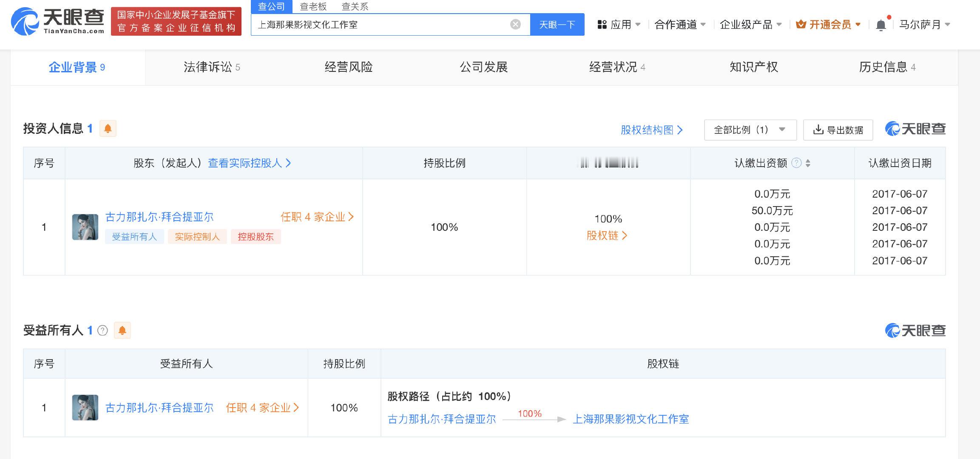
Task: Click the TianYanCha logo in header
Action: [x=57, y=21]
